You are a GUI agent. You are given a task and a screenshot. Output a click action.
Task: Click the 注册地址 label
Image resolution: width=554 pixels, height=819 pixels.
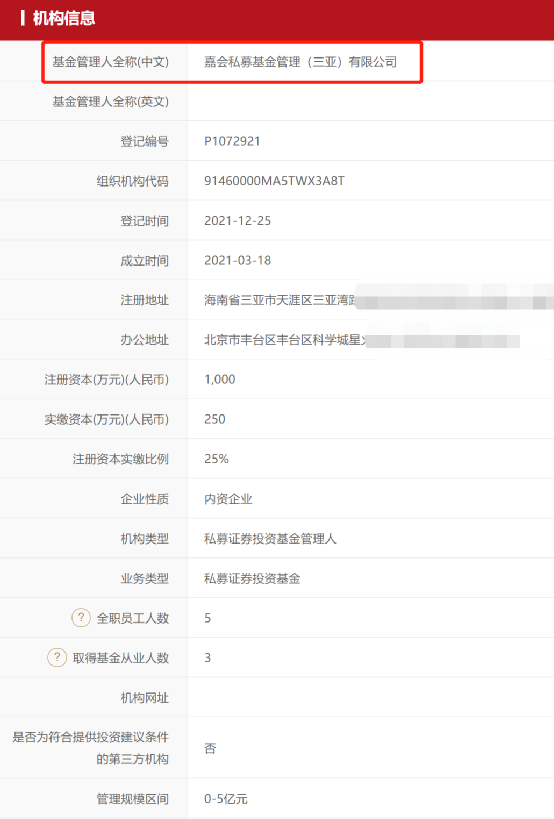point(145,300)
